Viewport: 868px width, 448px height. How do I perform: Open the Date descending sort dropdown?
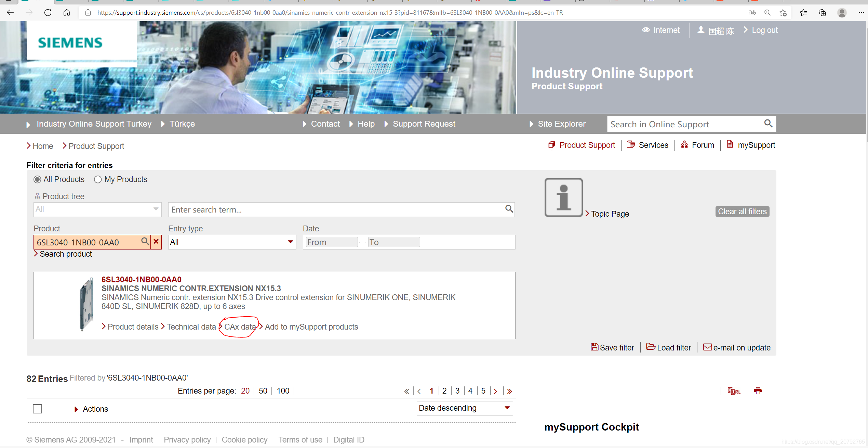[x=465, y=408]
